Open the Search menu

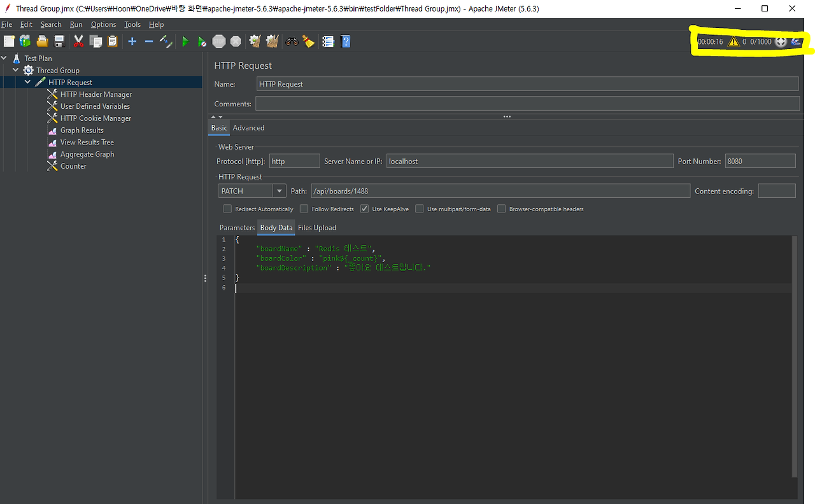(x=51, y=24)
